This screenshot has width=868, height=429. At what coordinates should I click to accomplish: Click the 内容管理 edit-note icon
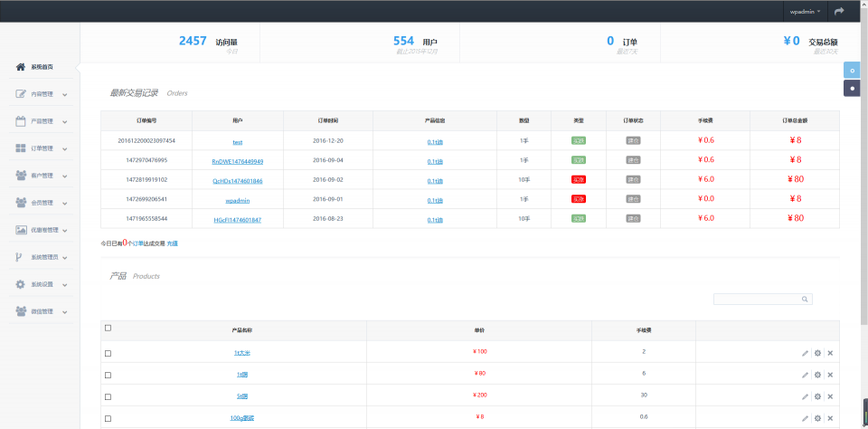pos(21,93)
